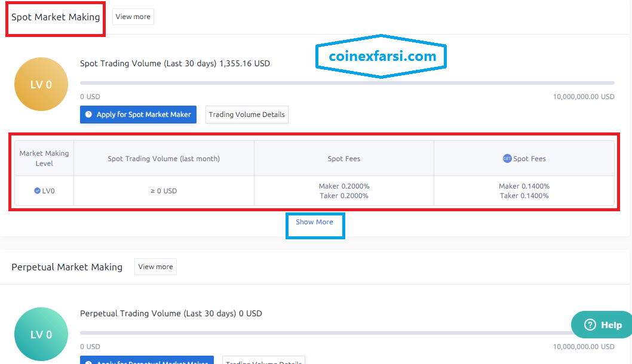Click the Perpetual Market Making section heading

(67, 267)
